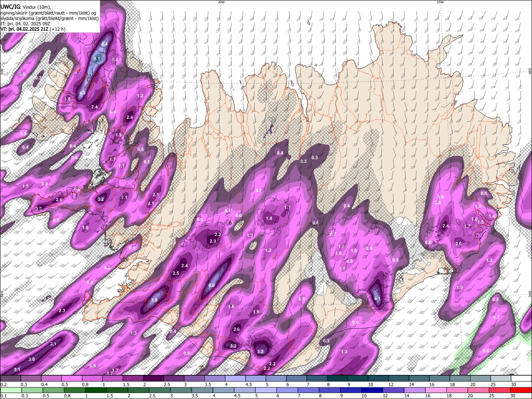Screen dimensions: 532x399
Task: Click the 'IT: þri. 04. 02. 2025 09Z' initialization time
Action: coord(25,24)
